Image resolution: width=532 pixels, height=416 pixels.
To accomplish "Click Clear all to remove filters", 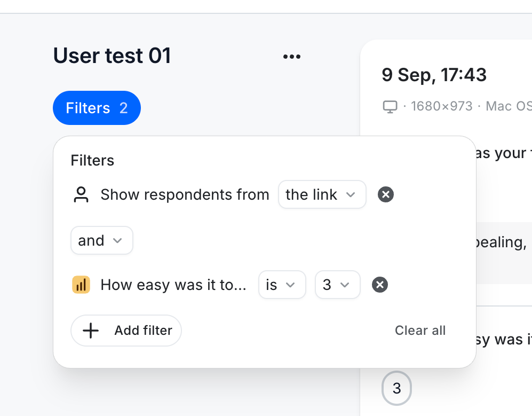I will [x=420, y=331].
